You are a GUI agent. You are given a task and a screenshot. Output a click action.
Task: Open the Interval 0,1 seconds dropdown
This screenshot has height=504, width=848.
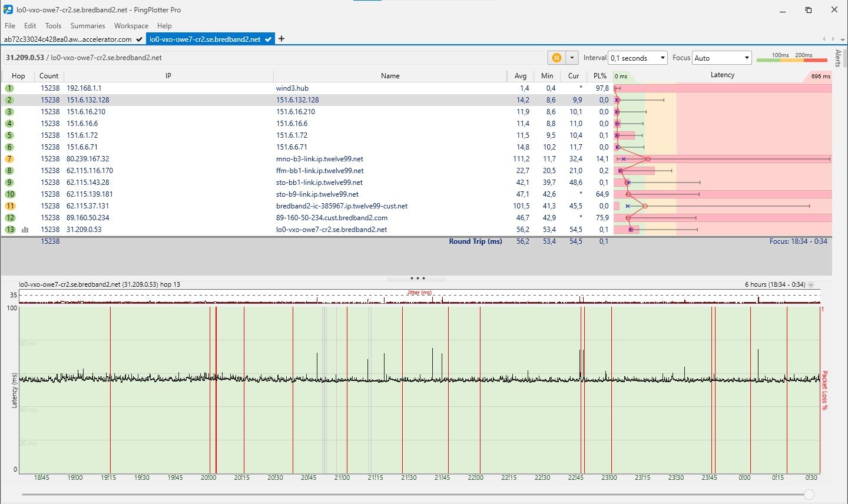(637, 58)
